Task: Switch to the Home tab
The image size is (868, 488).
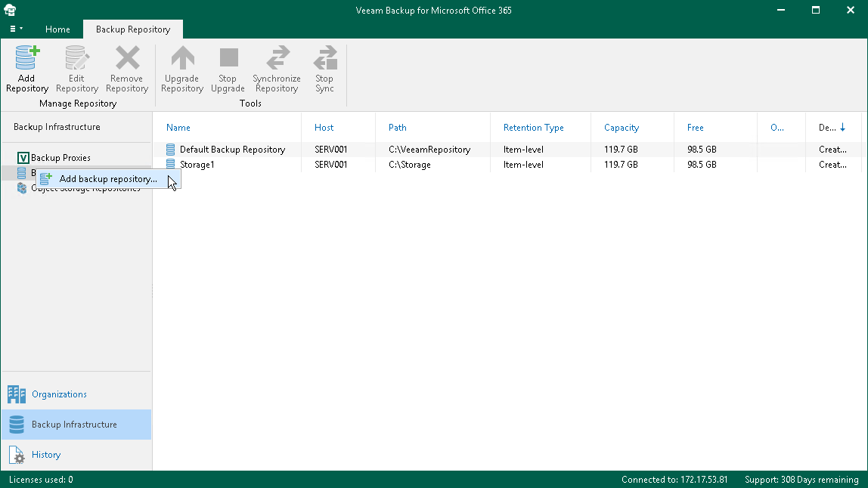Action: coord(57,29)
